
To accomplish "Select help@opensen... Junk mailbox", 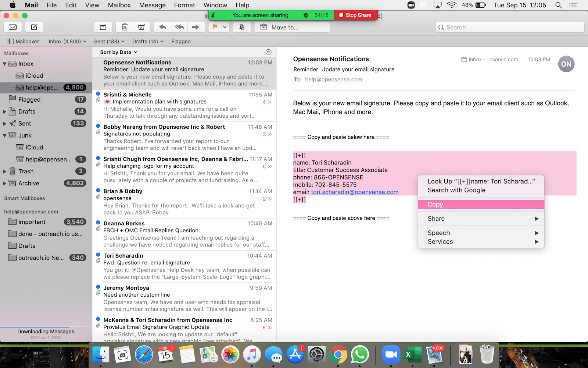I will tap(46, 159).
